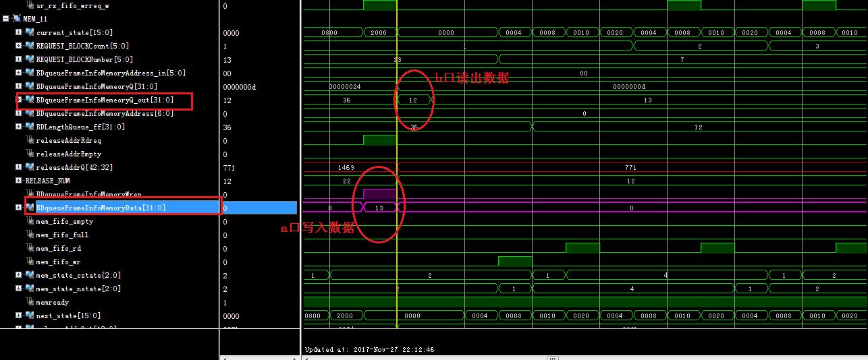Expand the current_state[15:0] bus
Viewport: 868px width, 360px height.
point(19,32)
